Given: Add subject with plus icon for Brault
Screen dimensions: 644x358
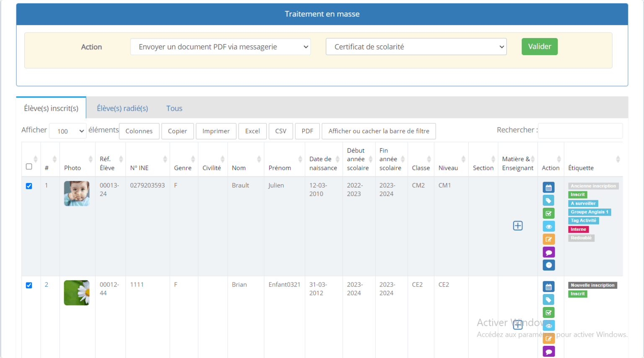Looking at the screenshot, I should coord(518,226).
